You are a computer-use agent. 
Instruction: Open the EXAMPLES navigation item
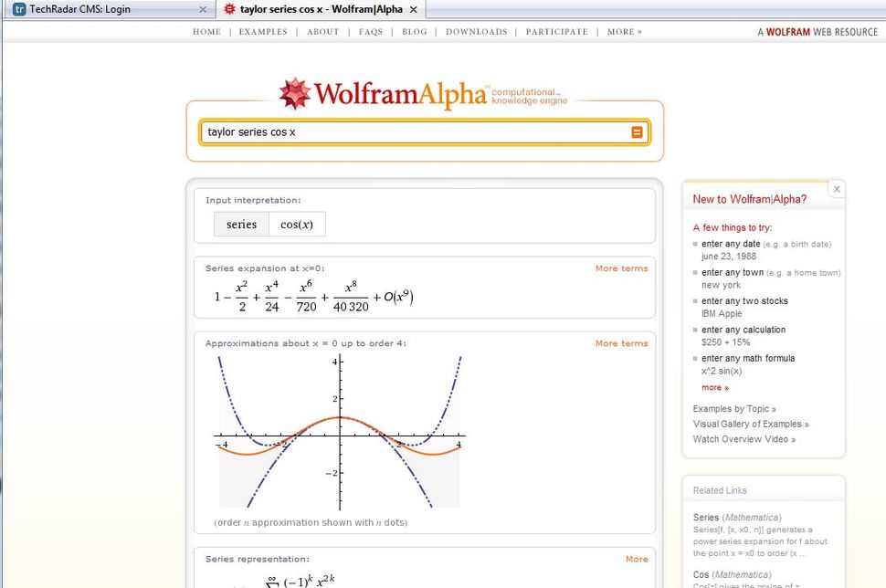[x=263, y=31]
